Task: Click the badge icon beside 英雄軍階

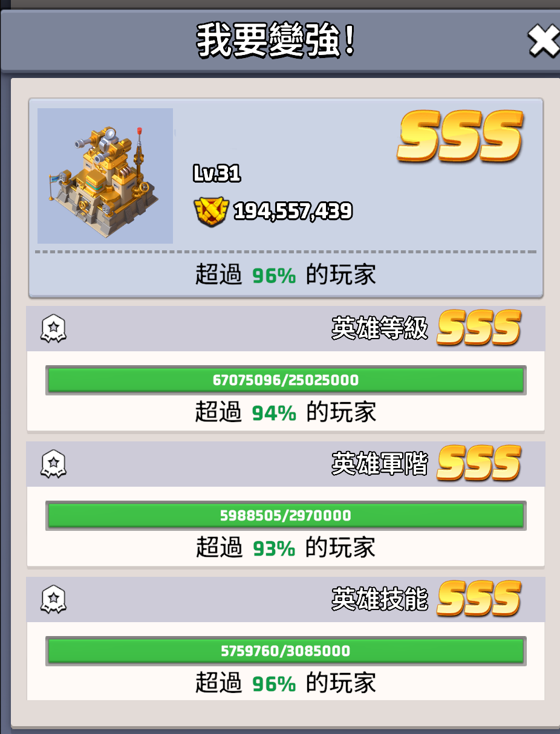Action: [x=53, y=464]
